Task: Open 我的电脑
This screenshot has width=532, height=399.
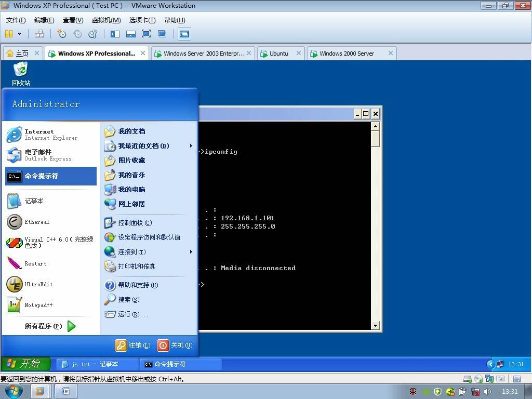Action: tap(149, 189)
